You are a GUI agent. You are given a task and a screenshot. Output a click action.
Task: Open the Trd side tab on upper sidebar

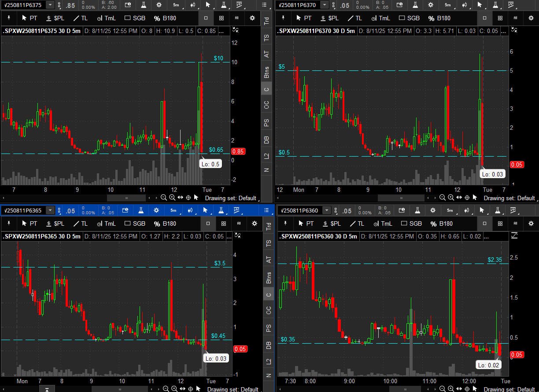(x=266, y=21)
